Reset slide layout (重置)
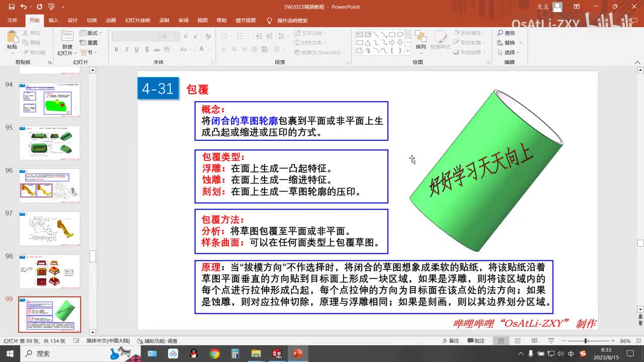This screenshot has width=644, height=362. (x=89, y=43)
